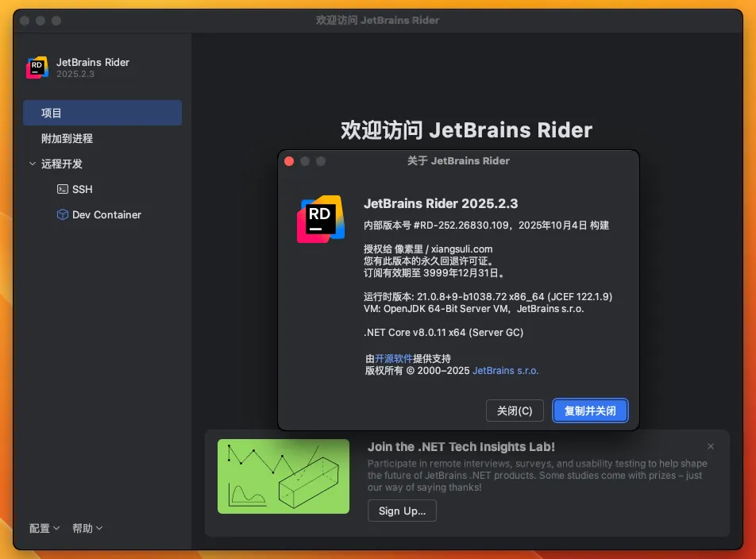Click the 复制并关闭 button
This screenshot has height=559, width=756.
pos(590,411)
